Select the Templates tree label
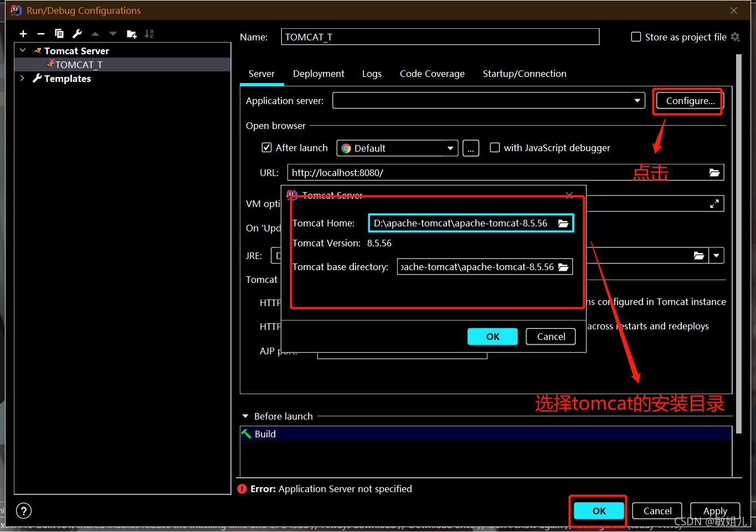 tap(68, 79)
